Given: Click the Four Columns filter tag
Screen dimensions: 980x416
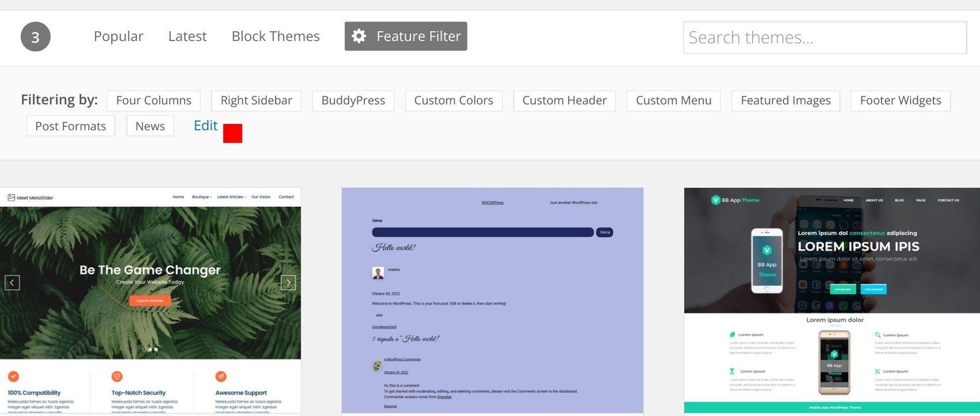Looking at the screenshot, I should (x=154, y=100).
